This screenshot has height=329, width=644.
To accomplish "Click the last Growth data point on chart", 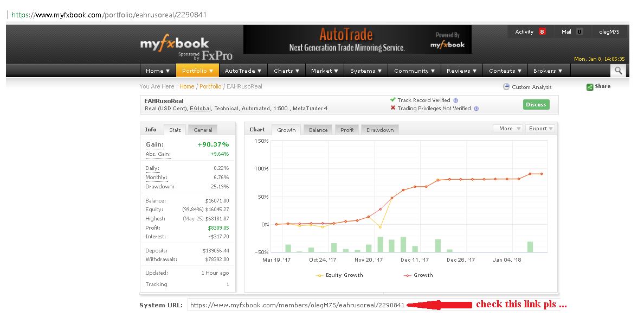I will [542, 174].
